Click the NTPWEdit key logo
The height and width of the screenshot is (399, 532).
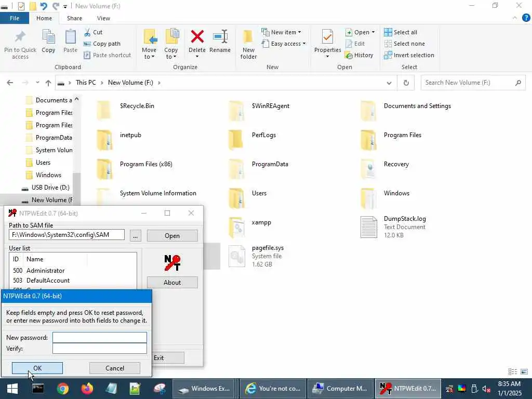[172, 263]
